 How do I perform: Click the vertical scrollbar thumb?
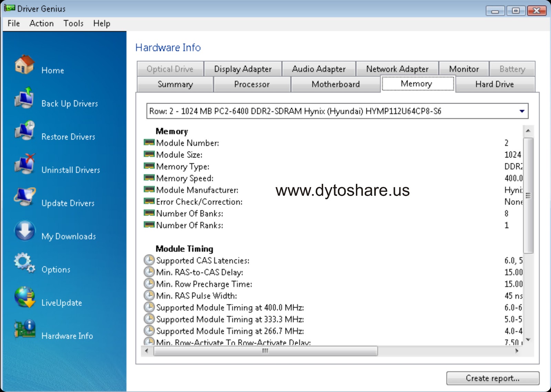(x=528, y=195)
